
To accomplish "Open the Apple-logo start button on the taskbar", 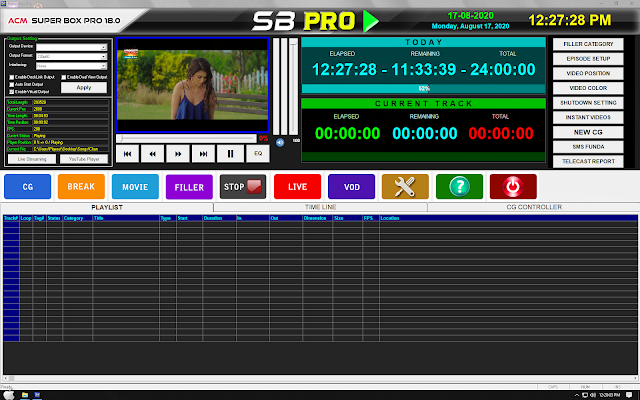I will point(9,395).
